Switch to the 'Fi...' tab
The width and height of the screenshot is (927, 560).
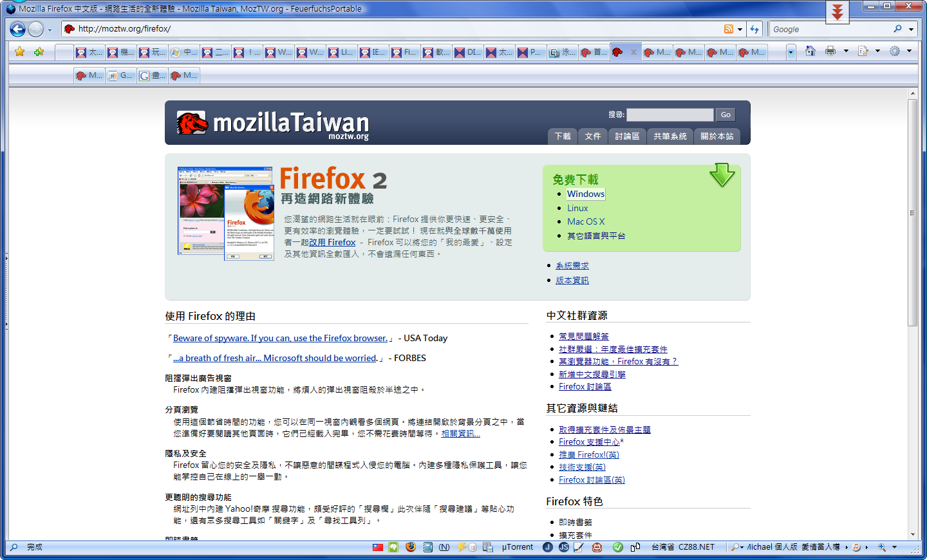(405, 52)
